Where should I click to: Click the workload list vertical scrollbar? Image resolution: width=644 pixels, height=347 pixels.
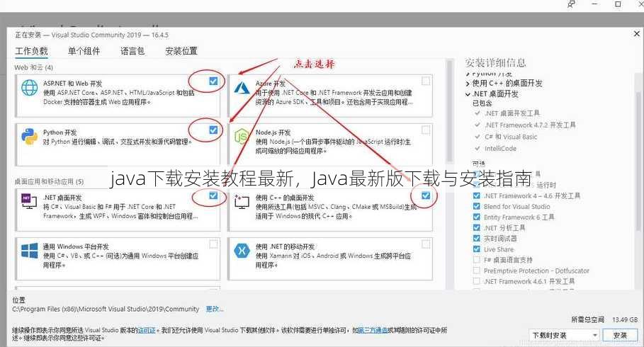point(450,111)
